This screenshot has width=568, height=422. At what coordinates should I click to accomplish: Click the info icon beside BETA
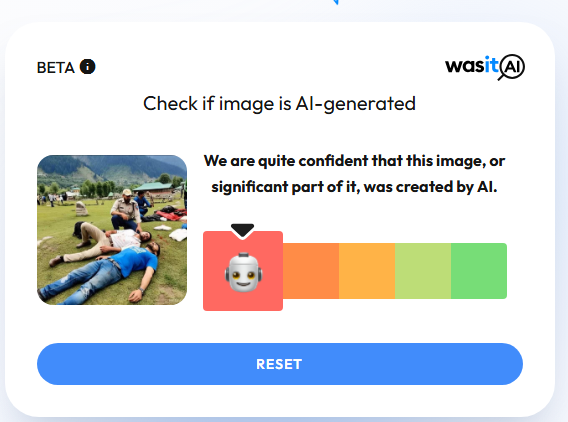(87, 67)
